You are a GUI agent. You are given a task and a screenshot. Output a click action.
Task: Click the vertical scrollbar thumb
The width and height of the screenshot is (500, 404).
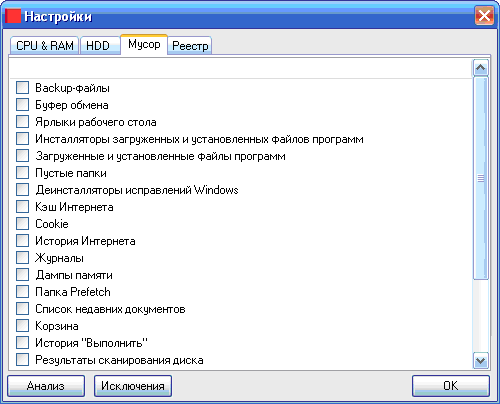click(481, 178)
